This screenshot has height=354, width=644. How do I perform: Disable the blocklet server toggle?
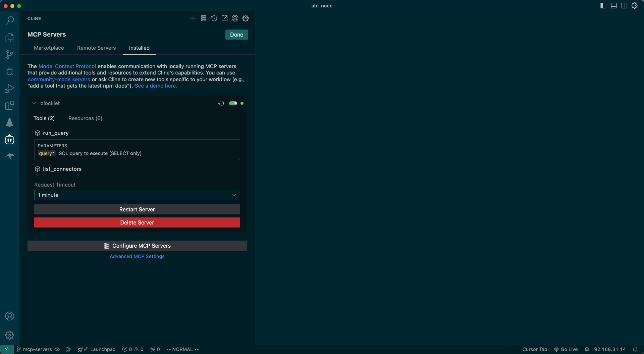tap(233, 103)
